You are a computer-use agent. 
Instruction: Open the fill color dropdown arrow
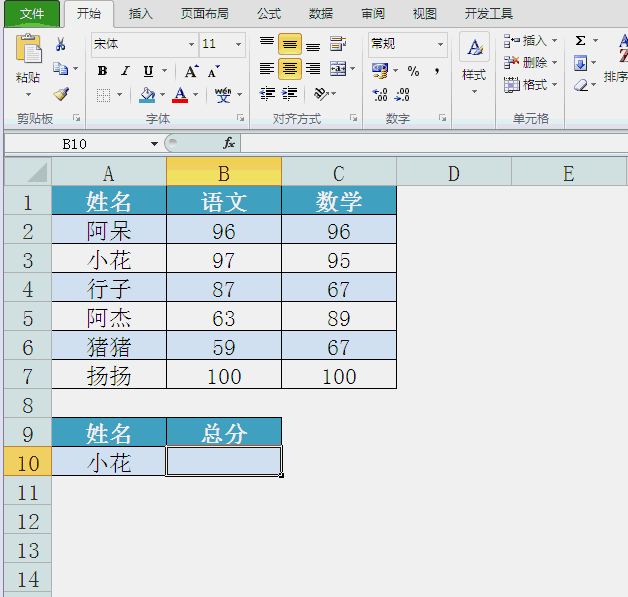pos(162,95)
